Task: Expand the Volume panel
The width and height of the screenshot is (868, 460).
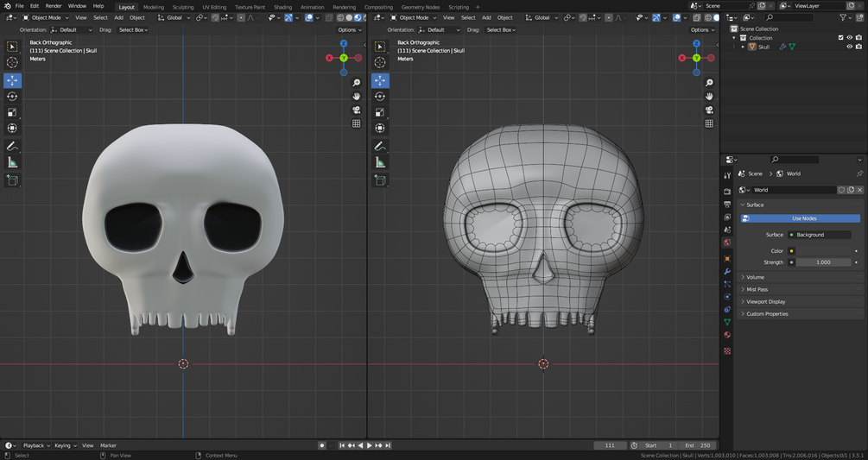Action: [x=755, y=277]
